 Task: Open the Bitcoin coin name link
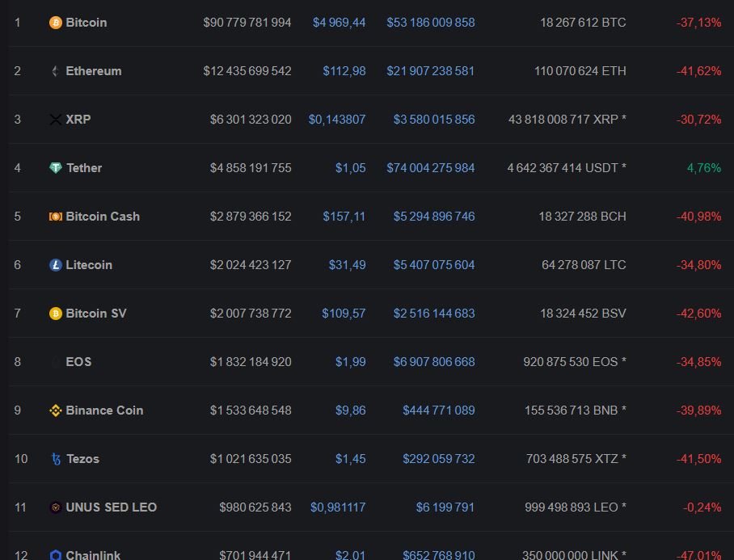84,22
